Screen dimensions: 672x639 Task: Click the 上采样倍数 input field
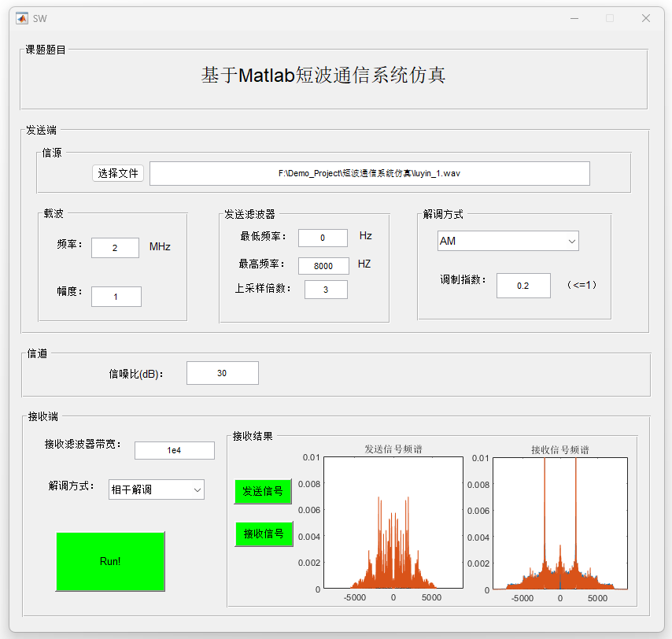coord(326,290)
